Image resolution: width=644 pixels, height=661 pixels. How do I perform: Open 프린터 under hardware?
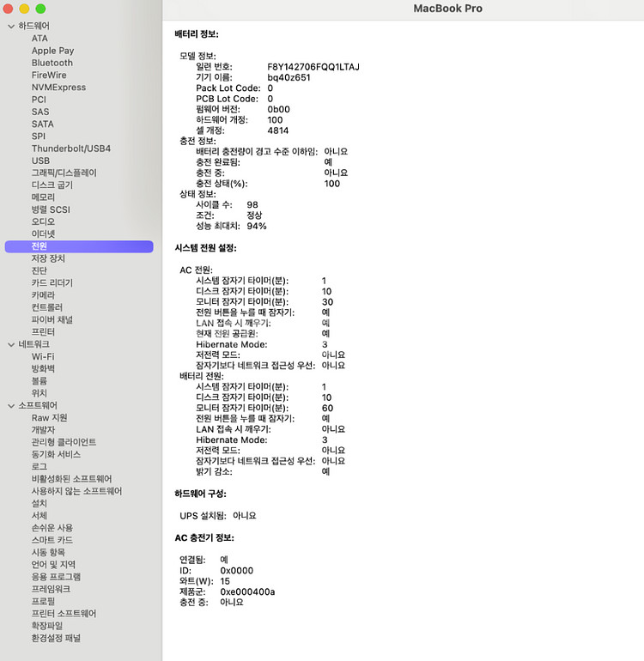pos(43,331)
